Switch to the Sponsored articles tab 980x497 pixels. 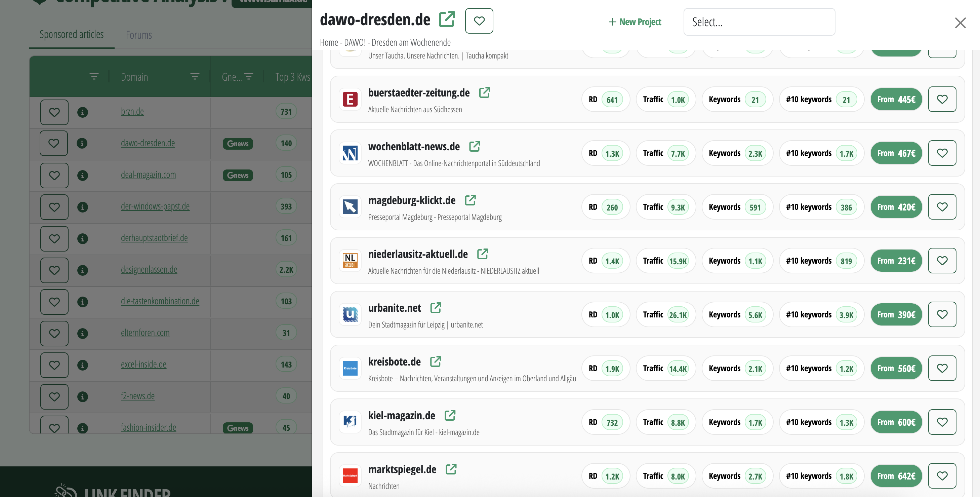pyautogui.click(x=72, y=34)
